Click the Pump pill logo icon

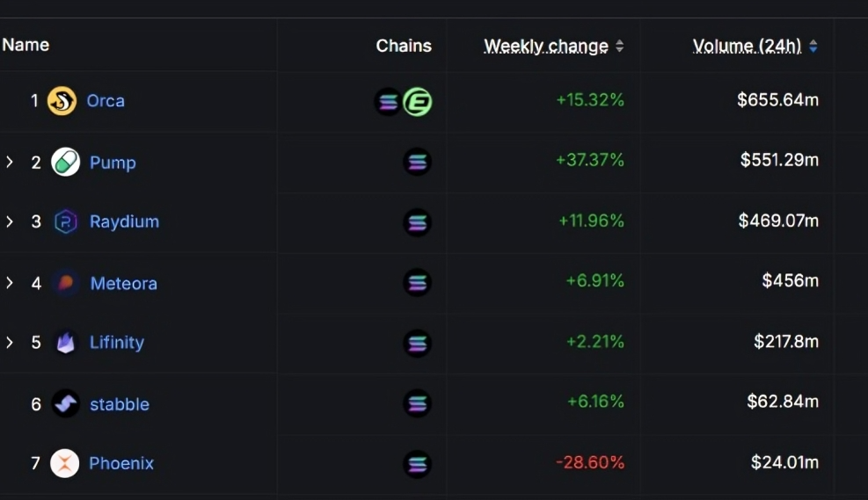[x=66, y=162]
